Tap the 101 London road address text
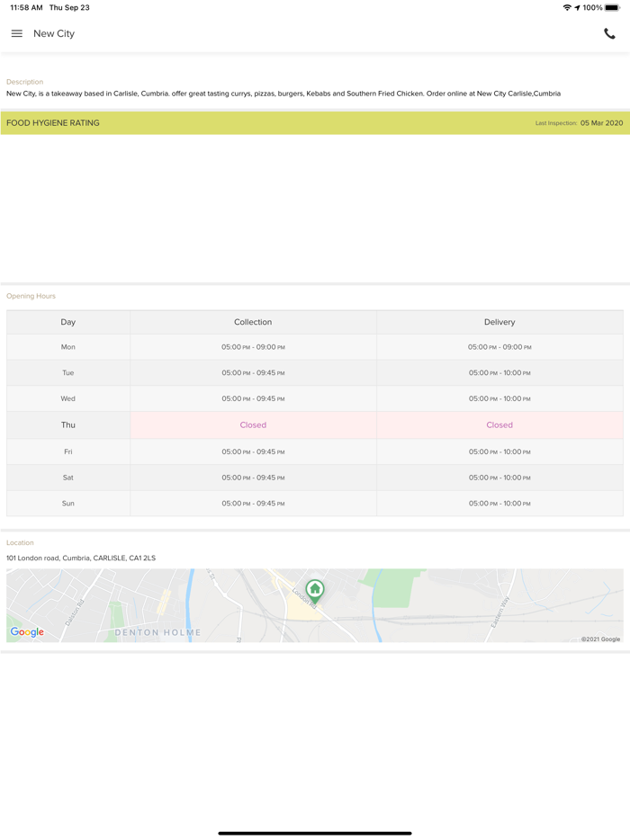Viewport: 630px width, 840px height. coord(81,558)
